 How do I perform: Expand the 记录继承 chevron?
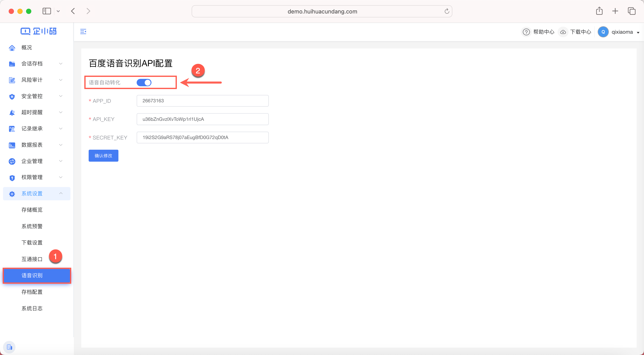[x=60, y=128]
